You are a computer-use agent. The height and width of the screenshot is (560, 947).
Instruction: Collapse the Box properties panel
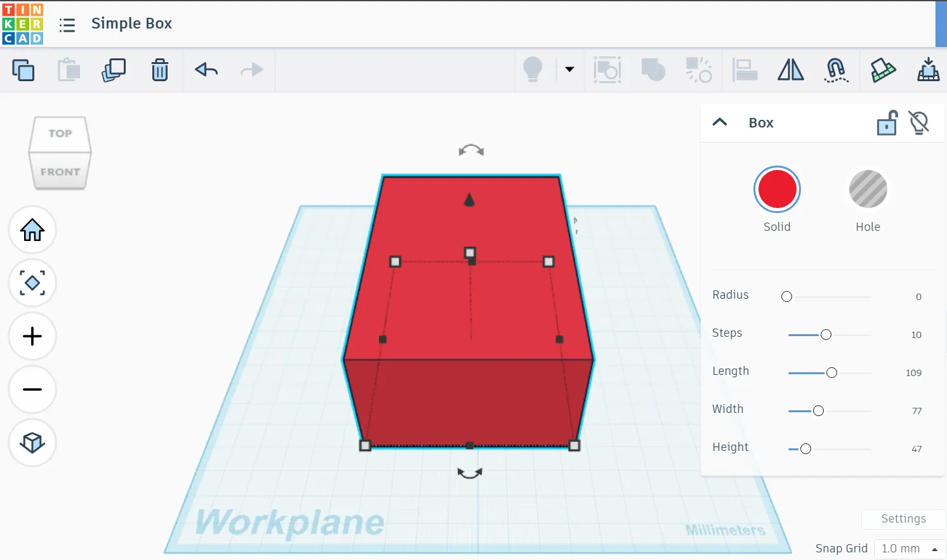[720, 122]
